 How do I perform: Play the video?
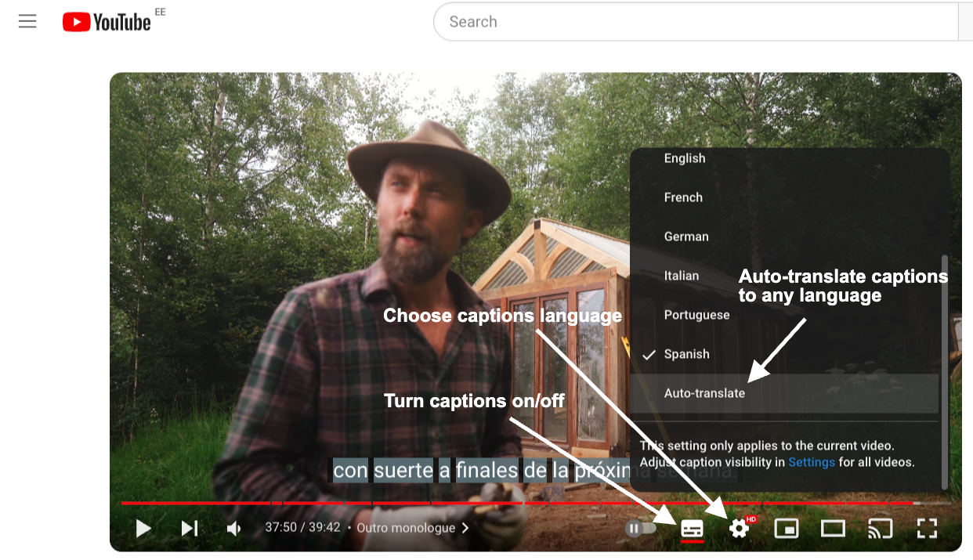143,529
